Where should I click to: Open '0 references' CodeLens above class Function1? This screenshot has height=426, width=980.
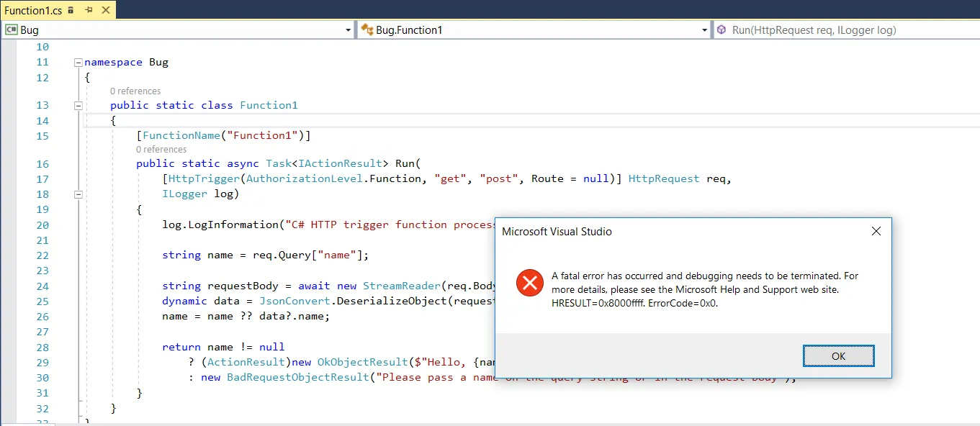pos(135,91)
